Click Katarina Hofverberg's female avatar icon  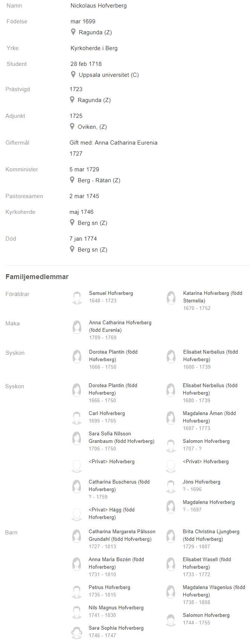click(x=171, y=298)
